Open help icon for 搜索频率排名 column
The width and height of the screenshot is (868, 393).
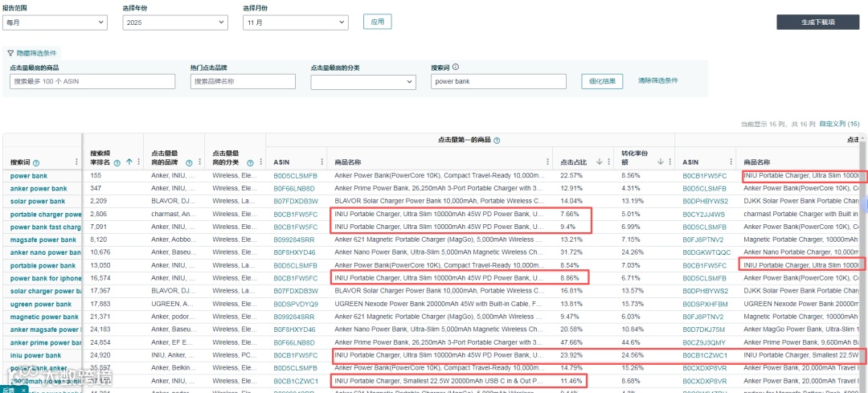(117, 162)
